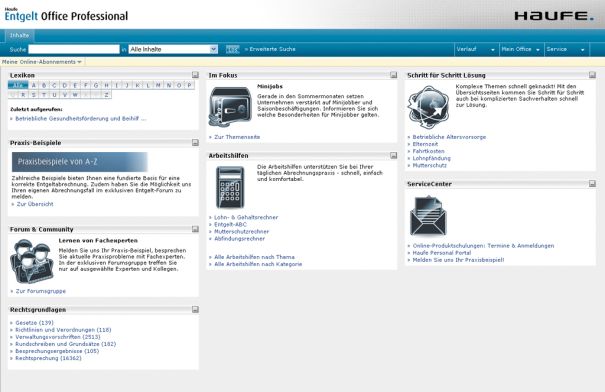Collapse the Lexikon panel
The height and width of the screenshot is (392, 605).
pyautogui.click(x=195, y=75)
